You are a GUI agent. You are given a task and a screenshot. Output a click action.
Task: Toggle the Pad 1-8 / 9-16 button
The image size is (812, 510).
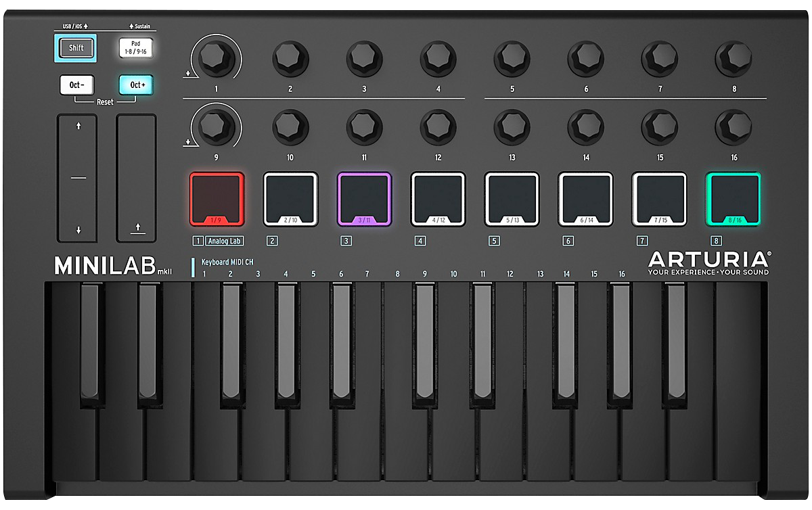[136, 48]
